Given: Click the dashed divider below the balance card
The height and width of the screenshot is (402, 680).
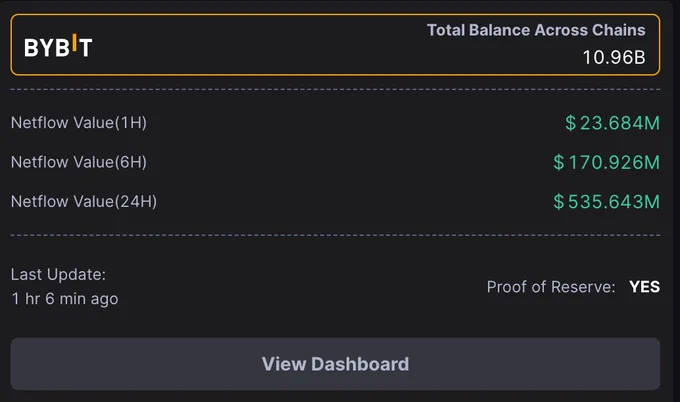Looking at the screenshot, I should pyautogui.click(x=335, y=90).
